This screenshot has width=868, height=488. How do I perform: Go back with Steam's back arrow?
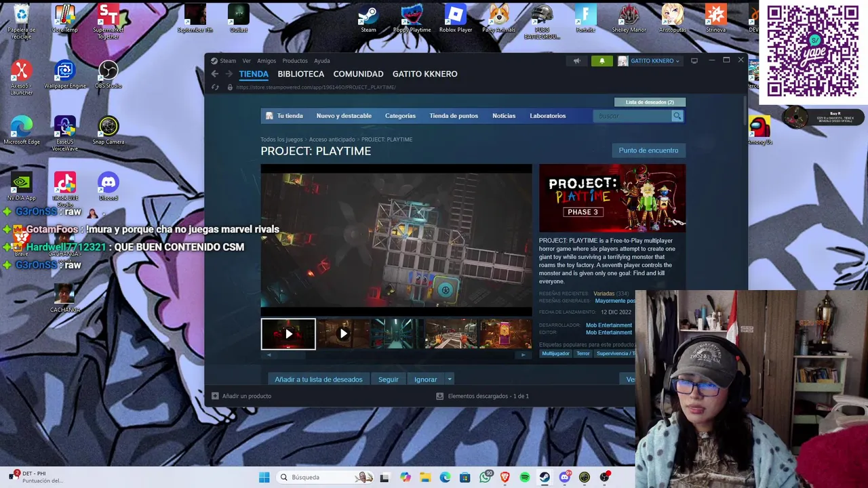pos(214,74)
